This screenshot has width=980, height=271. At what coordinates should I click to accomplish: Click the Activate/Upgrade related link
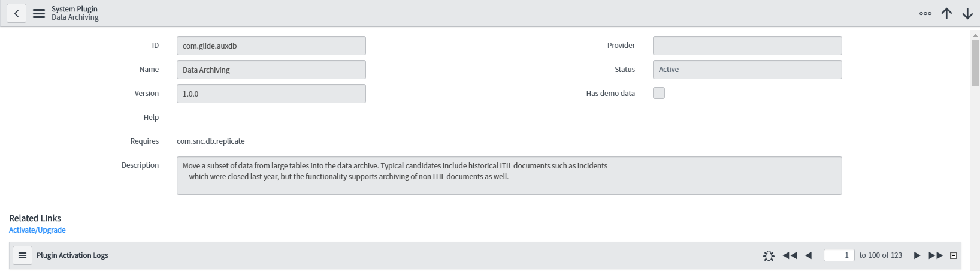37,230
